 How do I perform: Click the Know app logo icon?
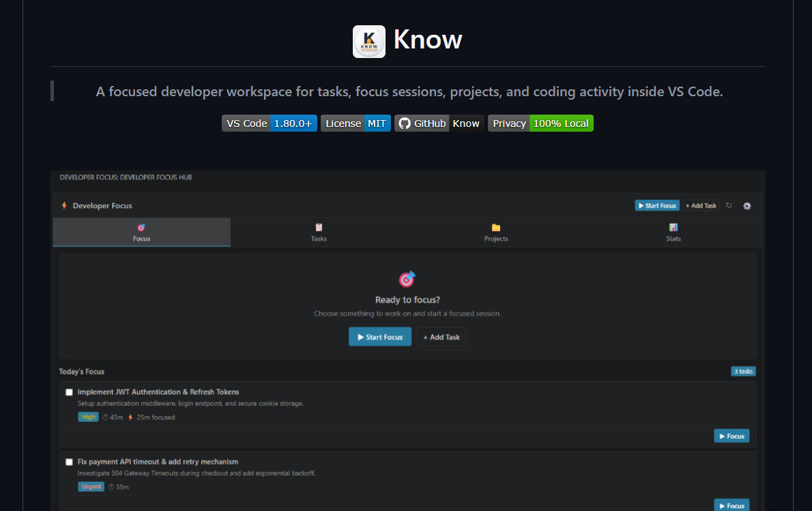[368, 42]
